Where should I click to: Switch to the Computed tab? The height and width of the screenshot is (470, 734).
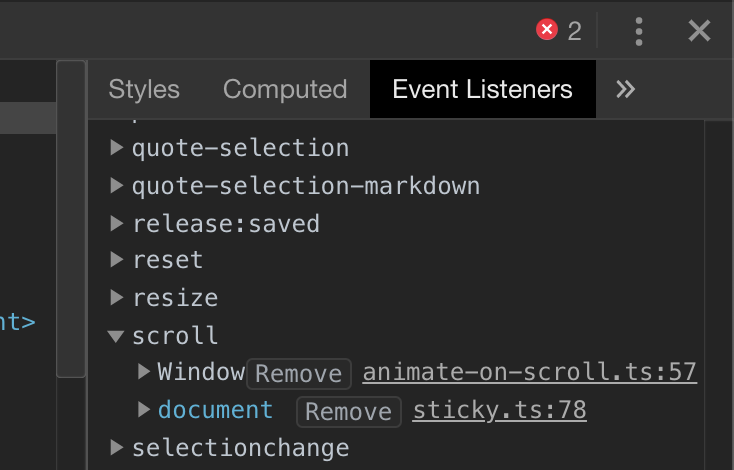[x=285, y=89]
